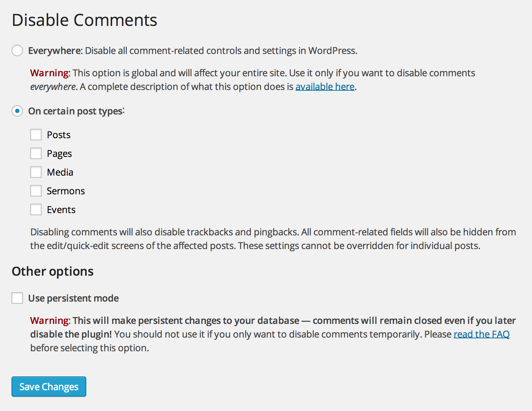This screenshot has height=411, width=532.
Task: Enable the Use persistent mode checkbox
Action: click(x=17, y=298)
